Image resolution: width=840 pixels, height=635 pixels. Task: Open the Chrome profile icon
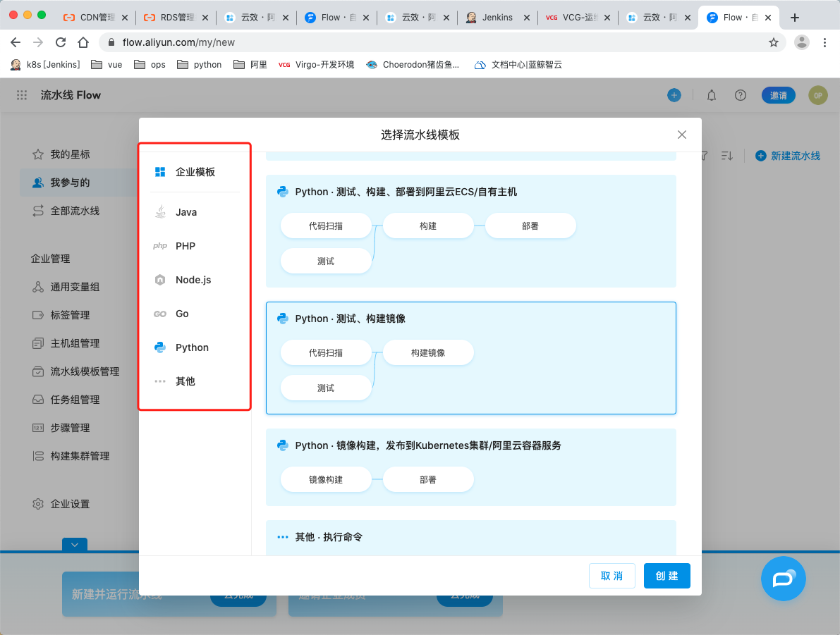click(802, 42)
